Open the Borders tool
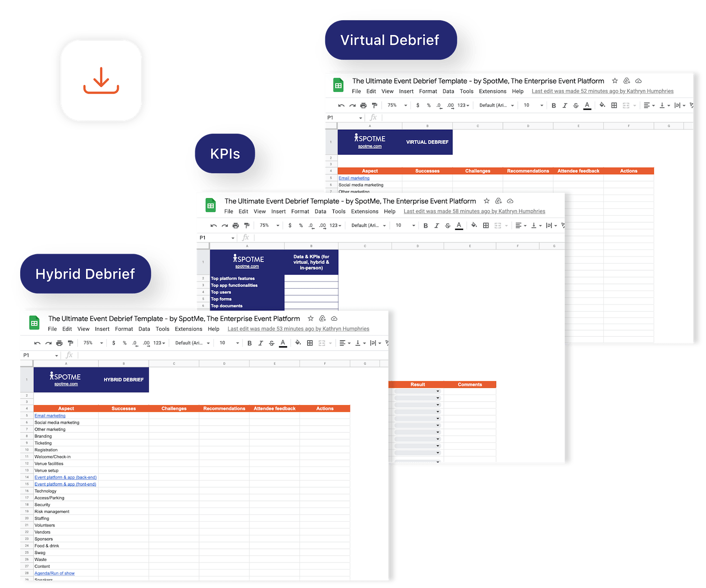The height and width of the screenshot is (588, 706). (x=310, y=343)
